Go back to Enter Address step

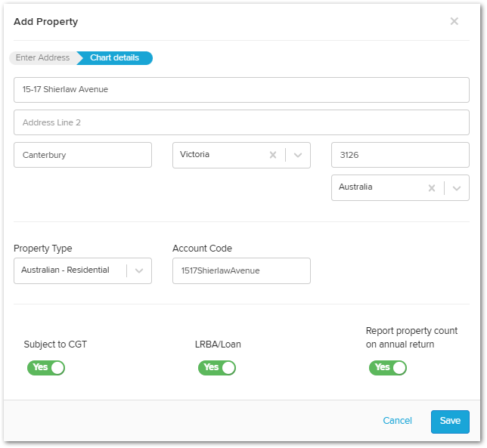pos(43,57)
